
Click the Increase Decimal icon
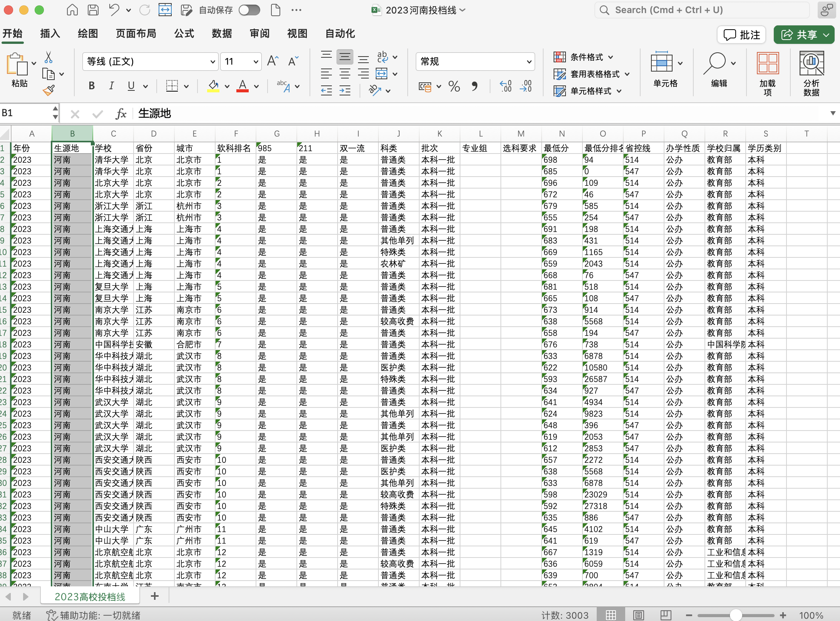505,87
